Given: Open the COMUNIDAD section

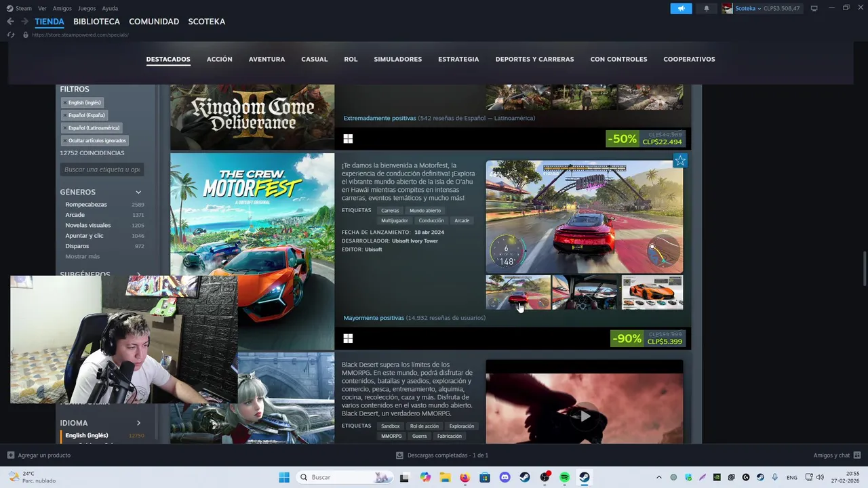Looking at the screenshot, I should click(154, 22).
